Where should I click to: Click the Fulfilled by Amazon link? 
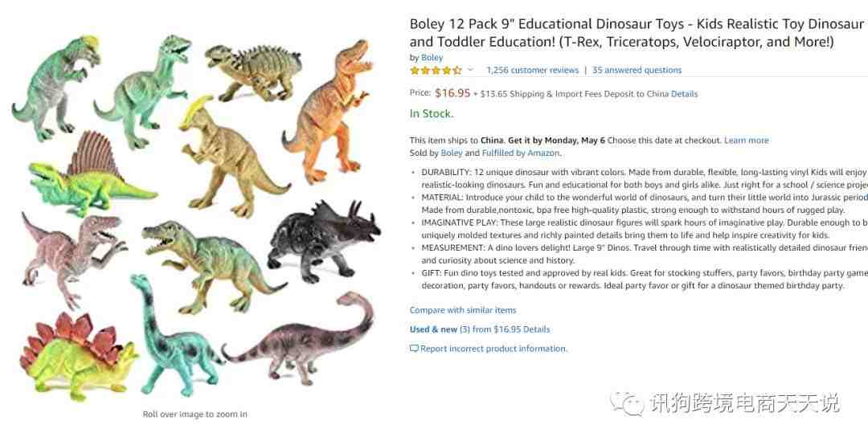pyautogui.click(x=520, y=153)
